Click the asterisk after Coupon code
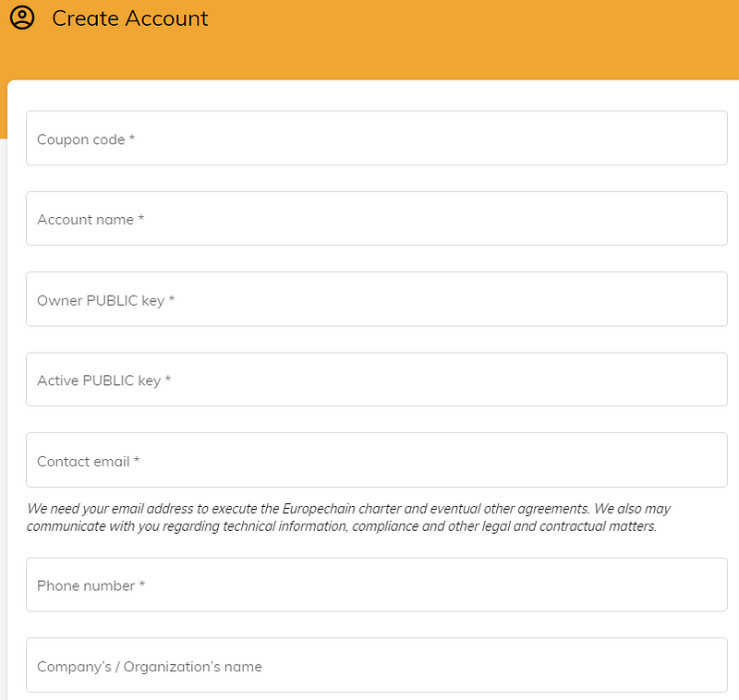The height and width of the screenshot is (700, 739). pyautogui.click(x=132, y=139)
